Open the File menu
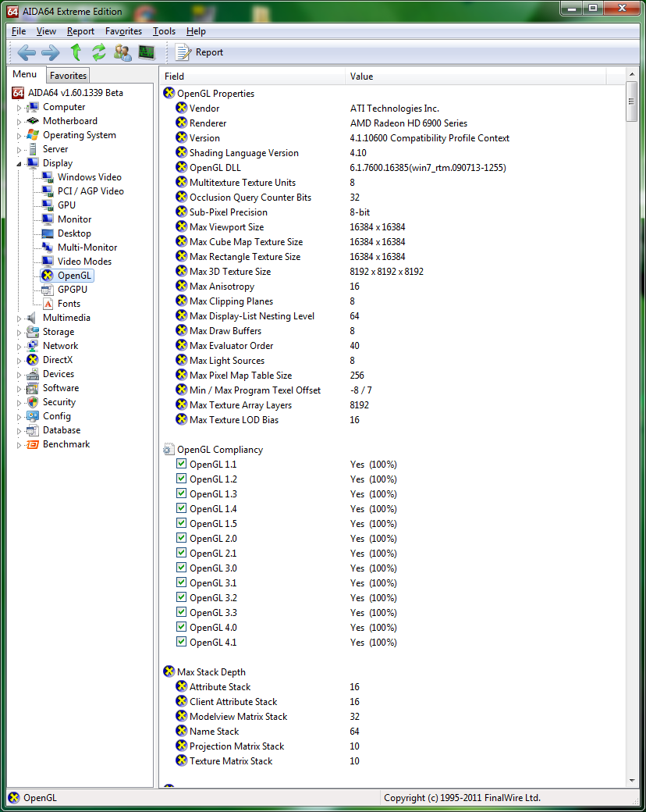 point(19,31)
